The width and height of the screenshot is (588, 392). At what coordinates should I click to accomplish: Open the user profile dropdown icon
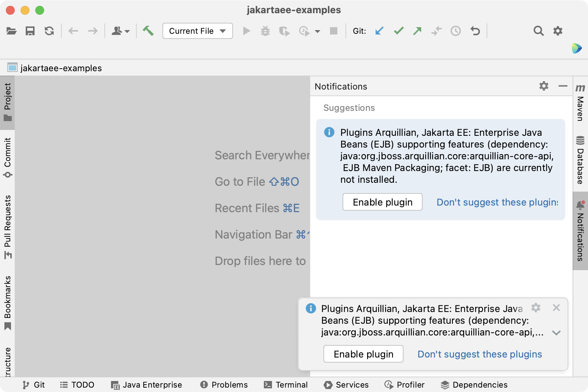pyautogui.click(x=121, y=31)
